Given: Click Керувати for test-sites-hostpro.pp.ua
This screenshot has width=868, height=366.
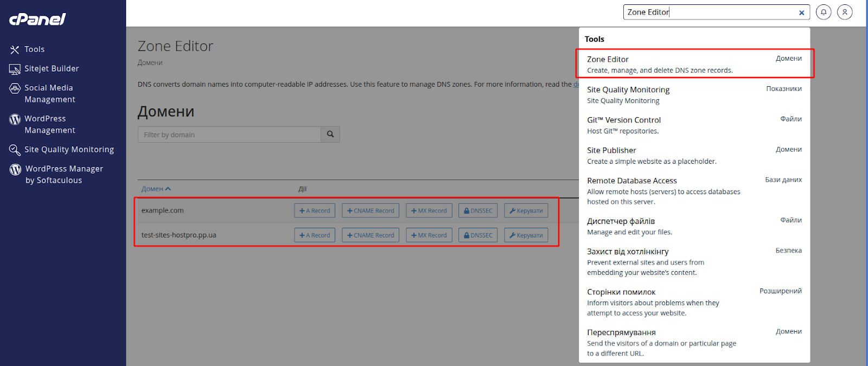Looking at the screenshot, I should pos(526,235).
